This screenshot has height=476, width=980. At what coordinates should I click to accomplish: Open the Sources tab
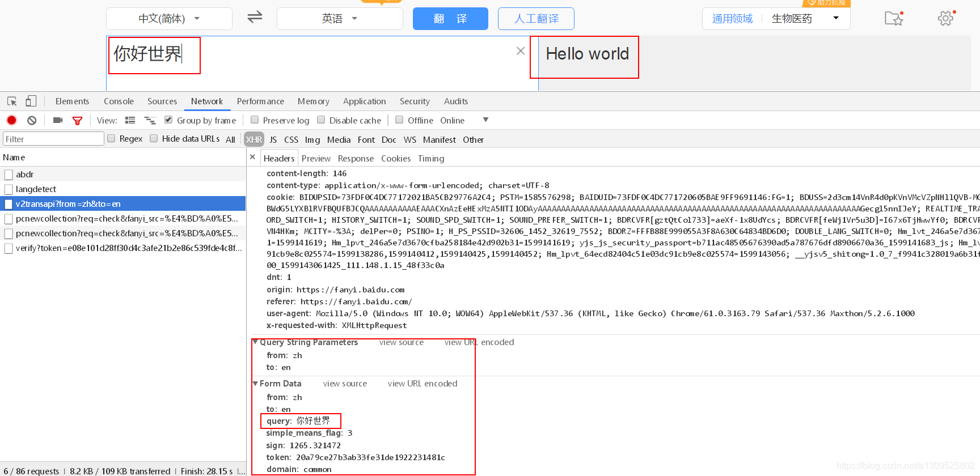(162, 101)
